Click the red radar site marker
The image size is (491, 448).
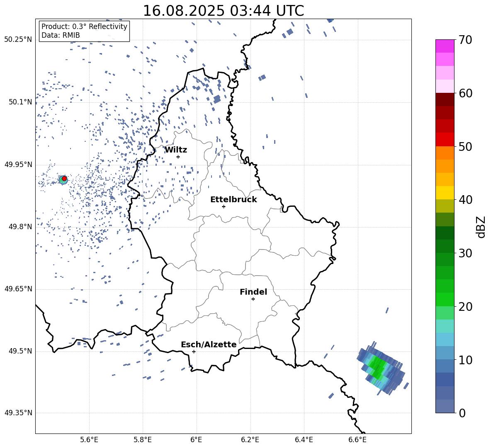[x=64, y=179]
